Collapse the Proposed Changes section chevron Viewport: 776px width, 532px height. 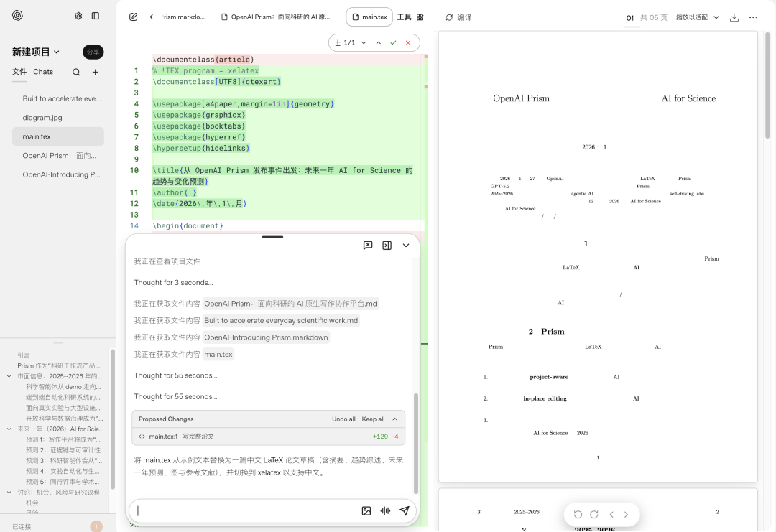(x=395, y=419)
